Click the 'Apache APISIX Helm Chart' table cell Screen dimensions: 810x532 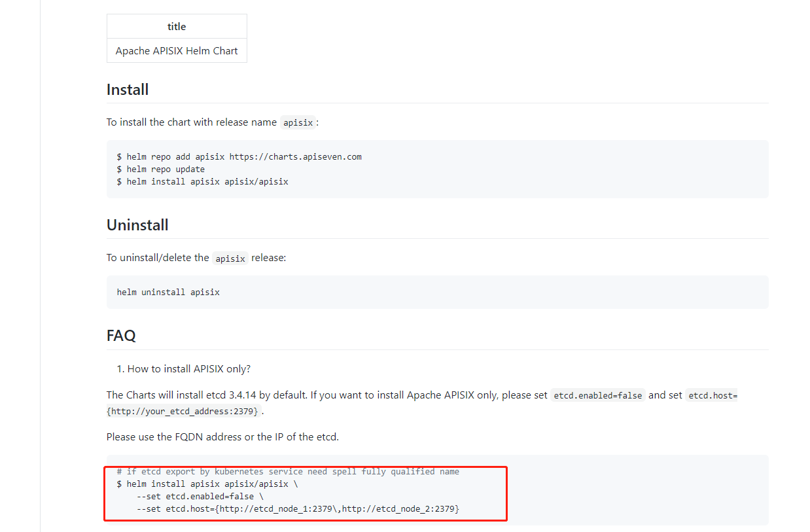(177, 50)
